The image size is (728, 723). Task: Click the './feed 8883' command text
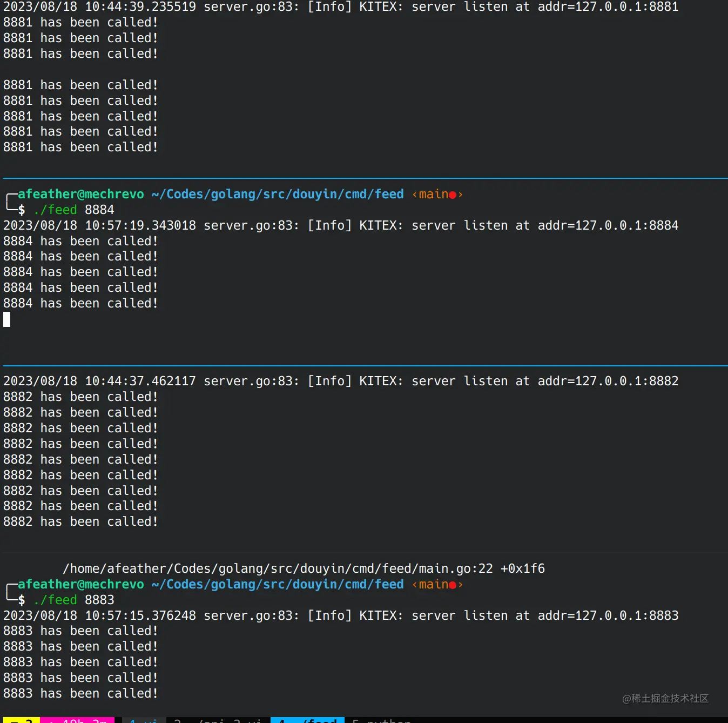tap(74, 600)
